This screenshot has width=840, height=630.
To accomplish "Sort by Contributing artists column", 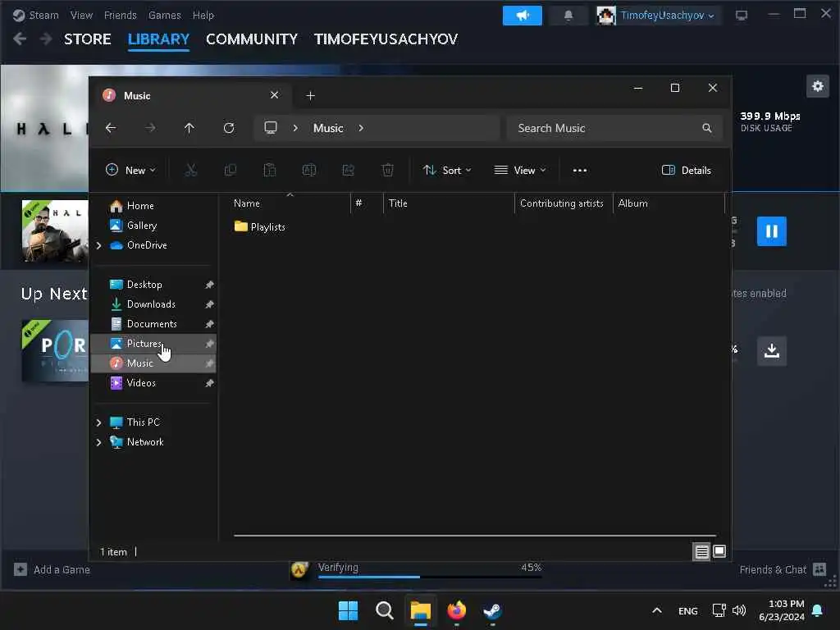I will 561,203.
